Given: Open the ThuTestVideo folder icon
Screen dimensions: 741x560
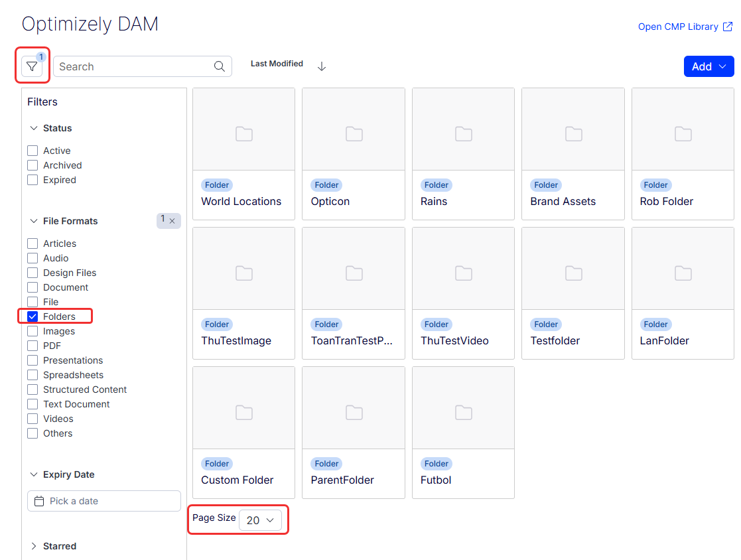Looking at the screenshot, I should [x=464, y=273].
